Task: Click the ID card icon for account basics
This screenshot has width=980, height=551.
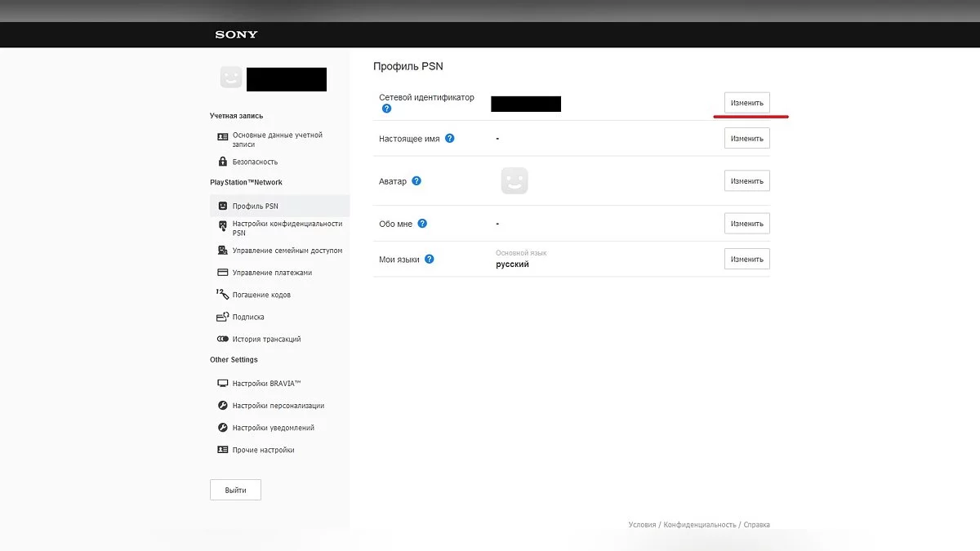Action: 222,136
